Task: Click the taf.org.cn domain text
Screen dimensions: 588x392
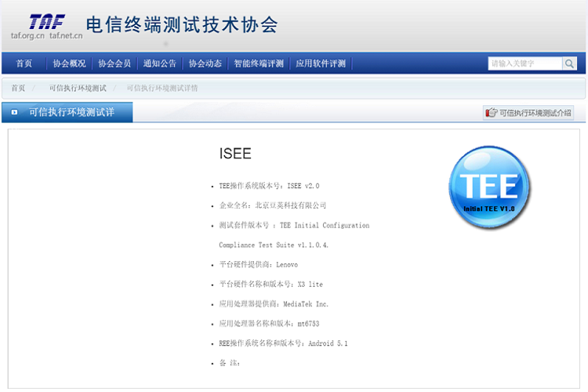Action: pos(27,35)
